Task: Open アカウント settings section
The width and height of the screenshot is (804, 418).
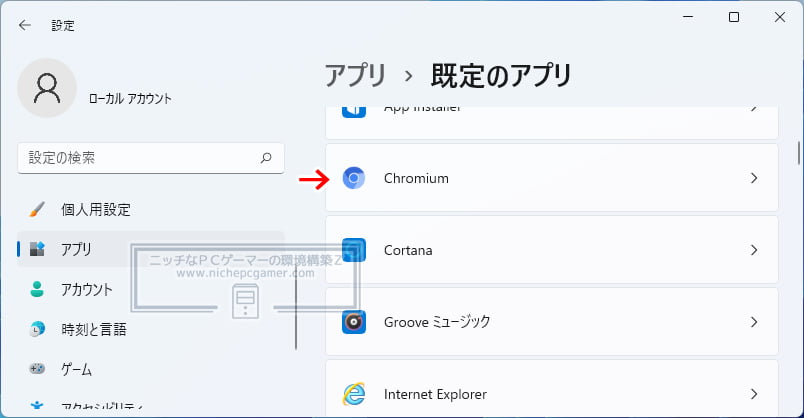Action: click(x=151, y=289)
